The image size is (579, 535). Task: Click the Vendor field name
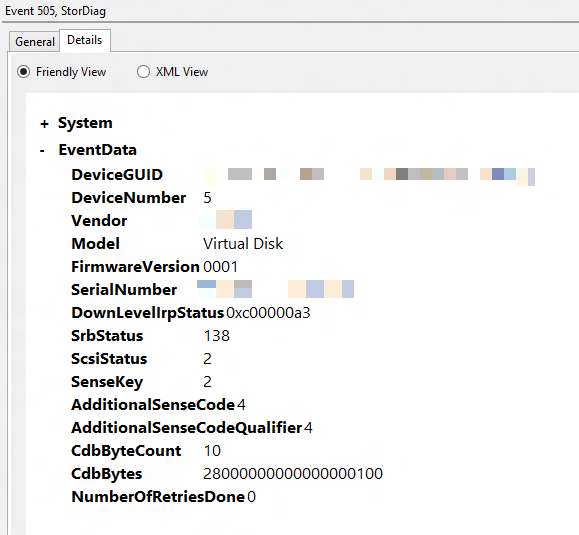coord(99,221)
